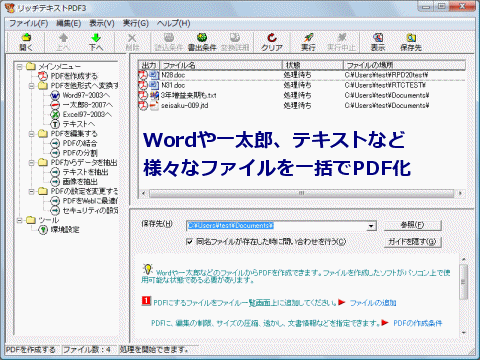Toggle 同名ファイルが存在した時に問い合わせを行う checkbox
This screenshot has width=480, height=360.
point(189,242)
